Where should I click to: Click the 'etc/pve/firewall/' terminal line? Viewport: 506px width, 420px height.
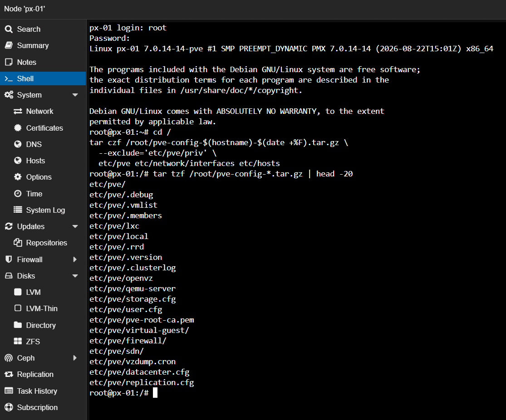pos(128,341)
